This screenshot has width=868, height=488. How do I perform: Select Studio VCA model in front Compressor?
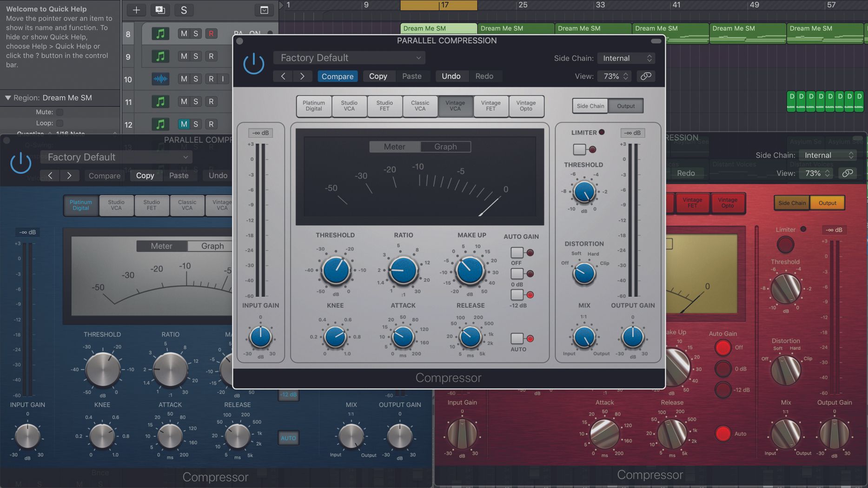[x=349, y=106]
